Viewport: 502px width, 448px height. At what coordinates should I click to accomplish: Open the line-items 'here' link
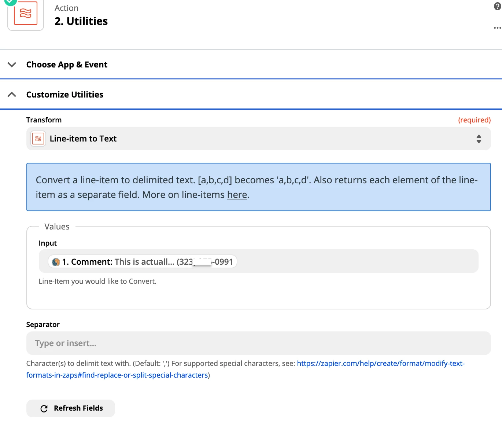237,195
